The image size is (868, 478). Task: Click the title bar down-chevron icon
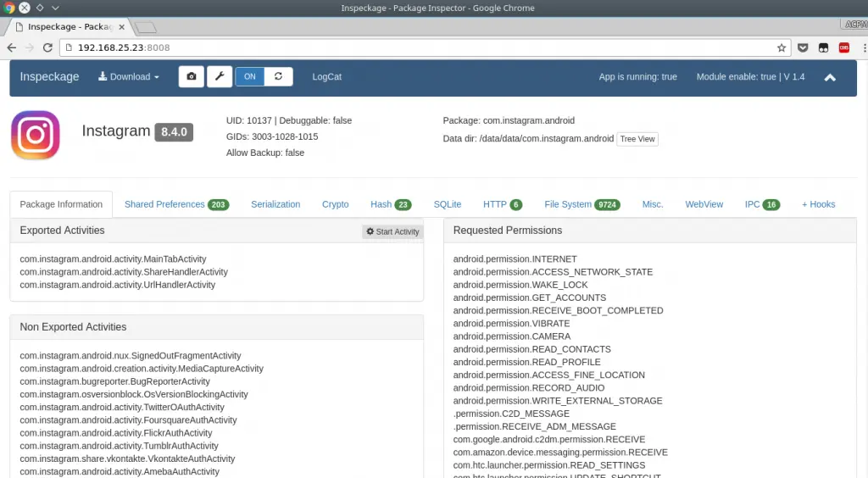coord(55,8)
